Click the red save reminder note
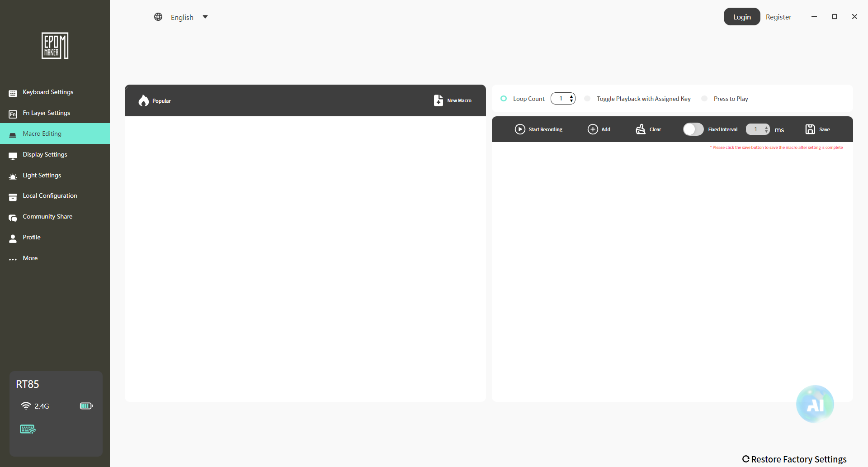This screenshot has height=467, width=868. (x=776, y=148)
